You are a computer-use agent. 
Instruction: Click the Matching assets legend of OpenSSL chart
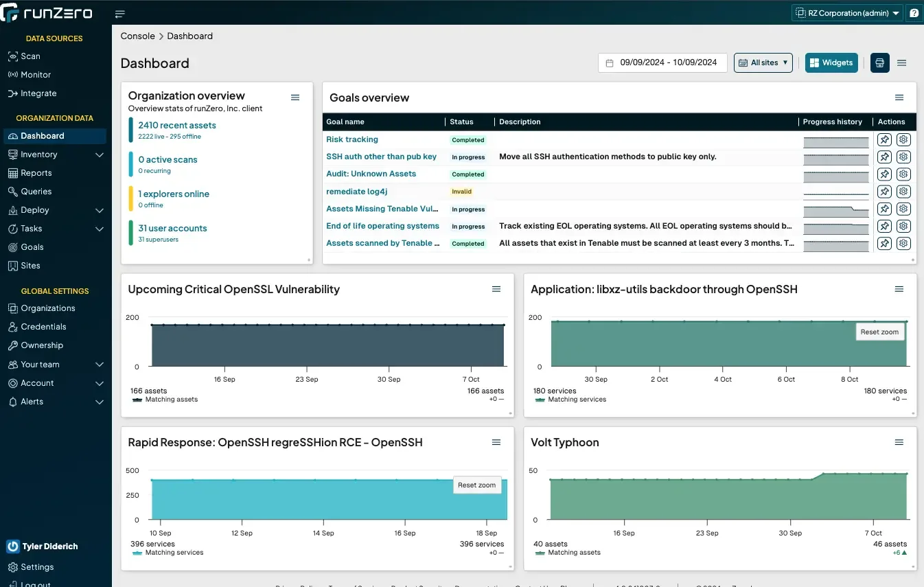pyautogui.click(x=165, y=399)
